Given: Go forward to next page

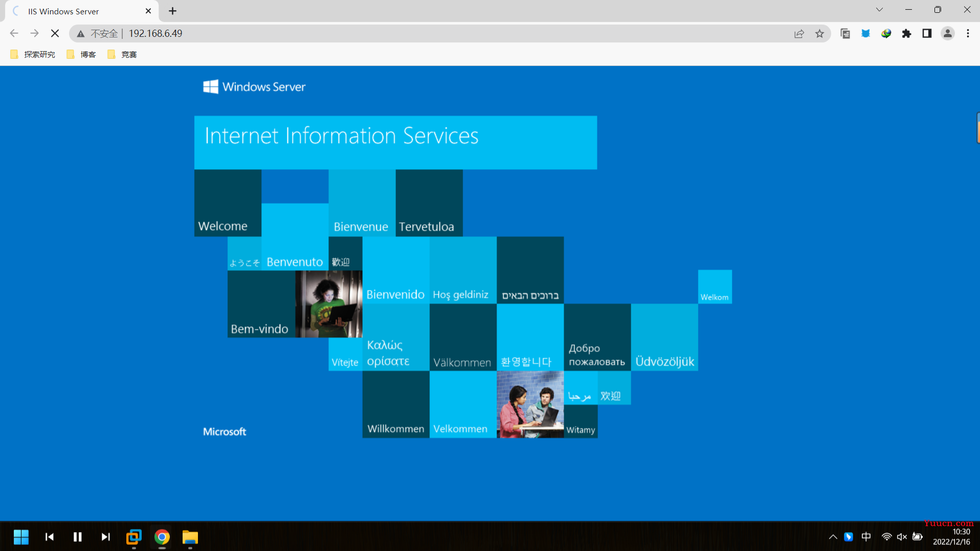Looking at the screenshot, I should click(x=34, y=33).
